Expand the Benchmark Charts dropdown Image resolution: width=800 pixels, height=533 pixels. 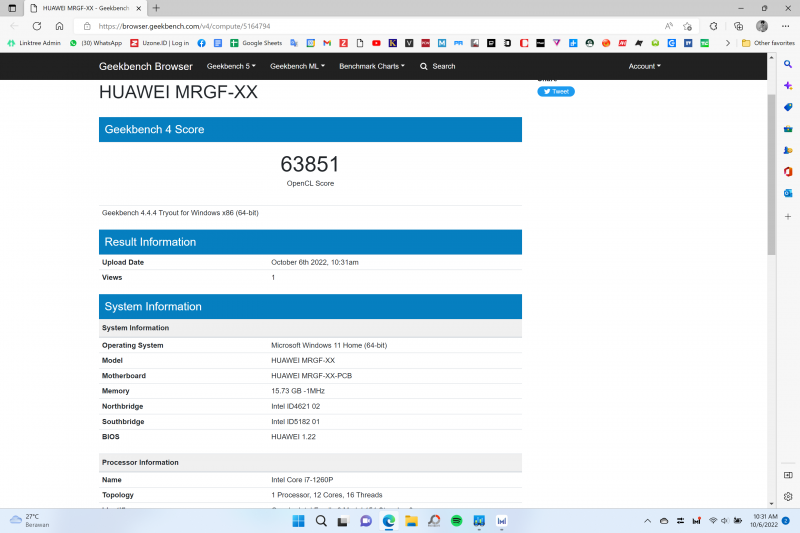(372, 66)
